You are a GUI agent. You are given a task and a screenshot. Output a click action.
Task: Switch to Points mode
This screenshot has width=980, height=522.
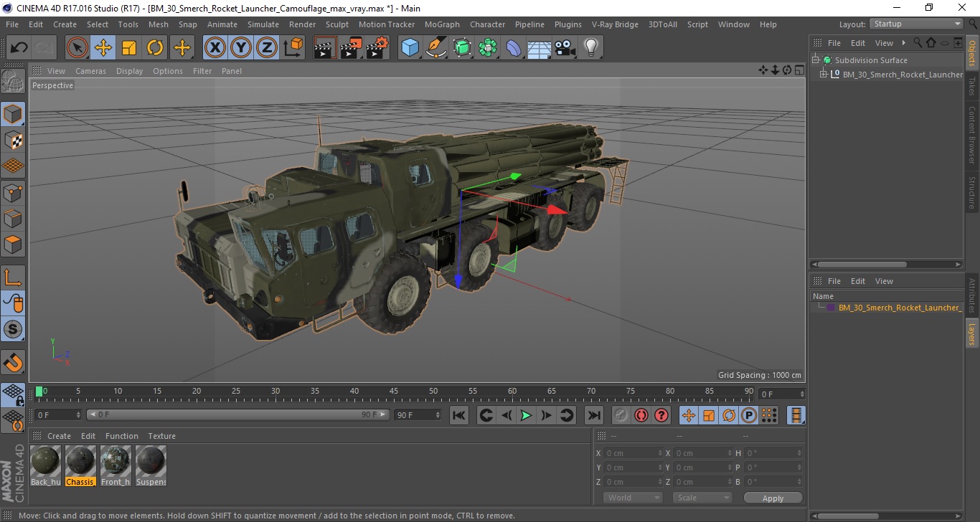pos(13,192)
